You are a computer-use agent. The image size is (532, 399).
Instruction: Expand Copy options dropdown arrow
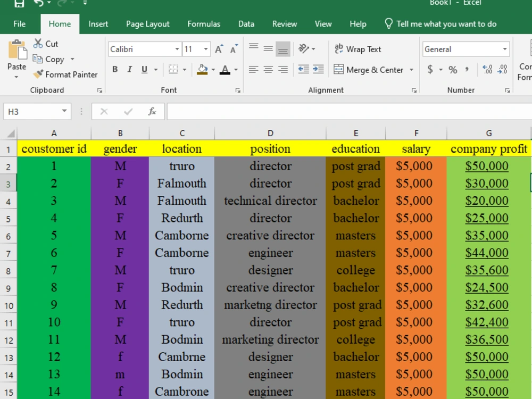point(72,59)
